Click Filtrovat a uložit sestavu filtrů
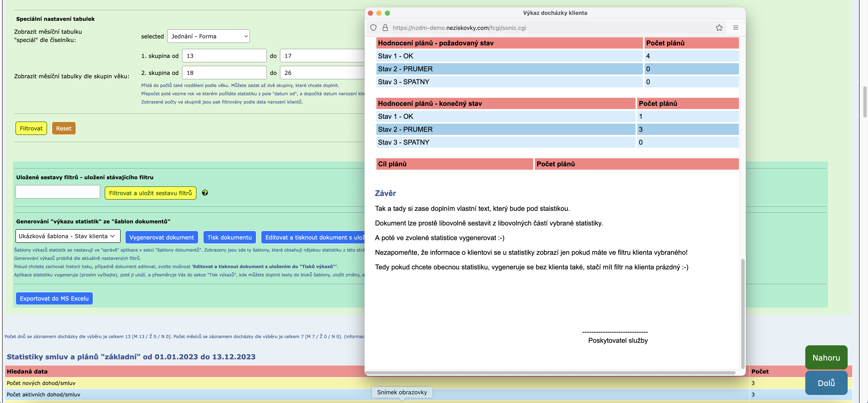Image resolution: width=868 pixels, height=403 pixels. click(x=150, y=193)
